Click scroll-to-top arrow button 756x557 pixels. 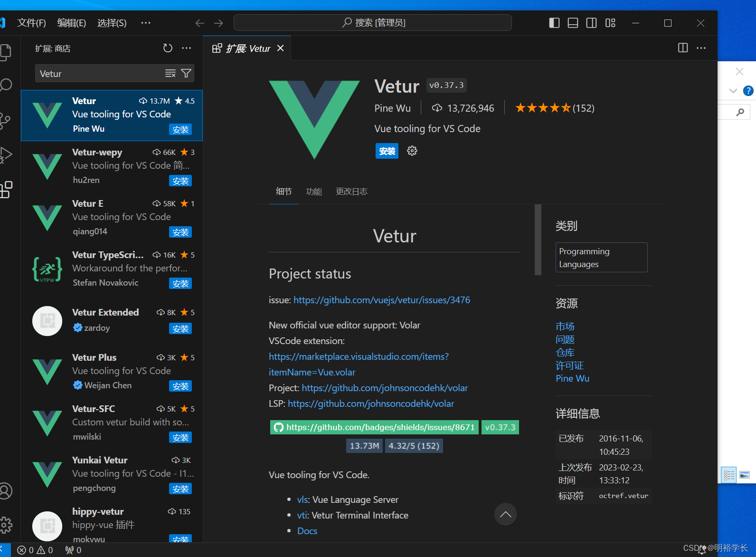tap(506, 514)
